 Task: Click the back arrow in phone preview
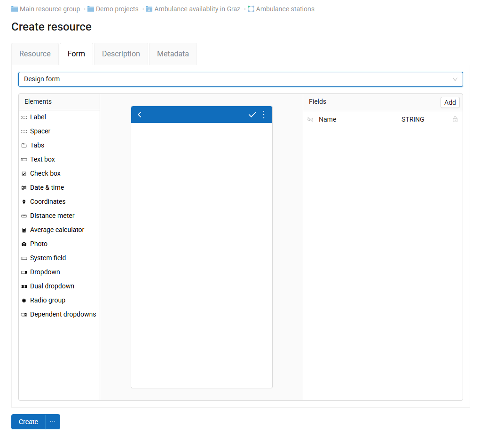tap(140, 115)
